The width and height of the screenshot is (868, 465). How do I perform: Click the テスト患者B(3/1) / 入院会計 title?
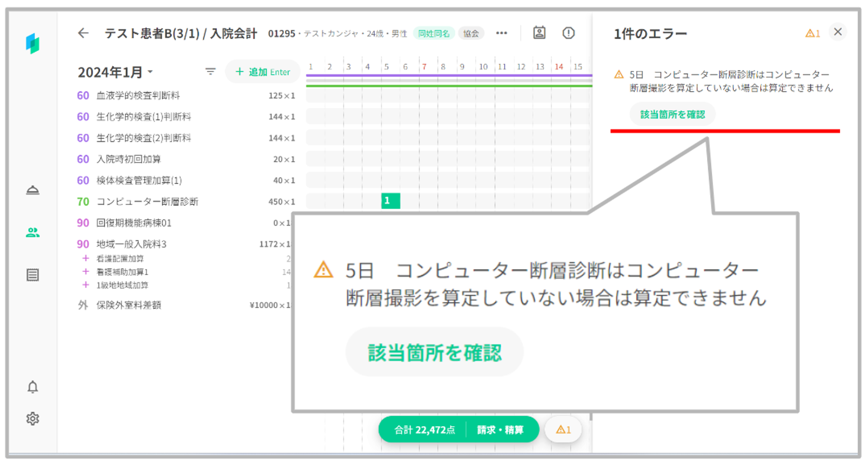pyautogui.click(x=181, y=33)
